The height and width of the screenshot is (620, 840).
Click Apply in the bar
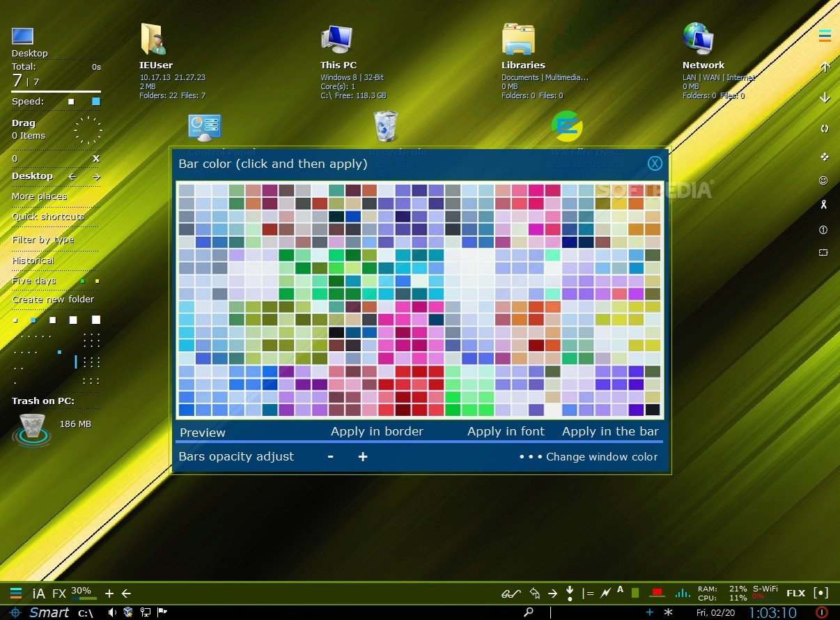pos(610,432)
